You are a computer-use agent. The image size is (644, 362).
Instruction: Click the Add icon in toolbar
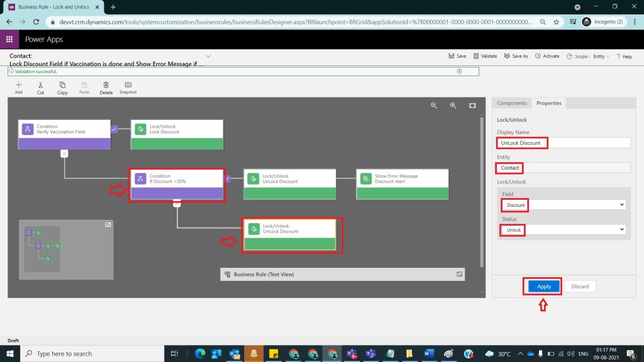pyautogui.click(x=19, y=85)
